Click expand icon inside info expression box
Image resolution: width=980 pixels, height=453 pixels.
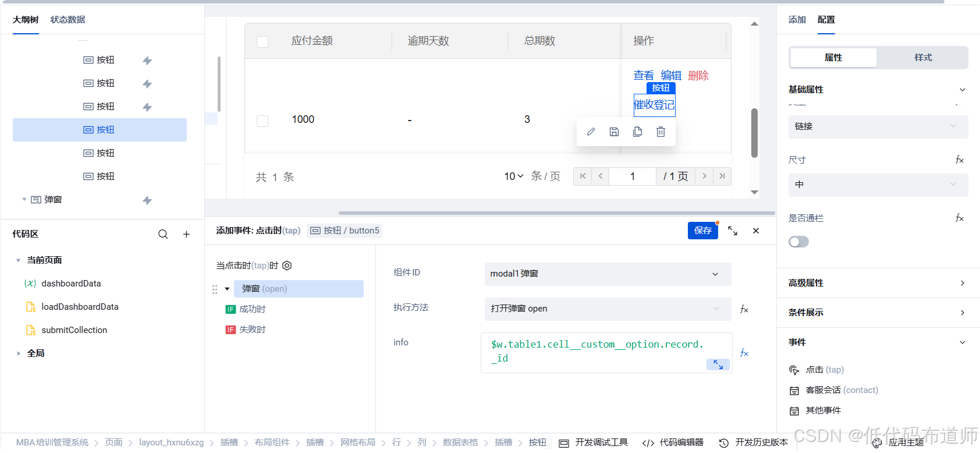coord(718,364)
